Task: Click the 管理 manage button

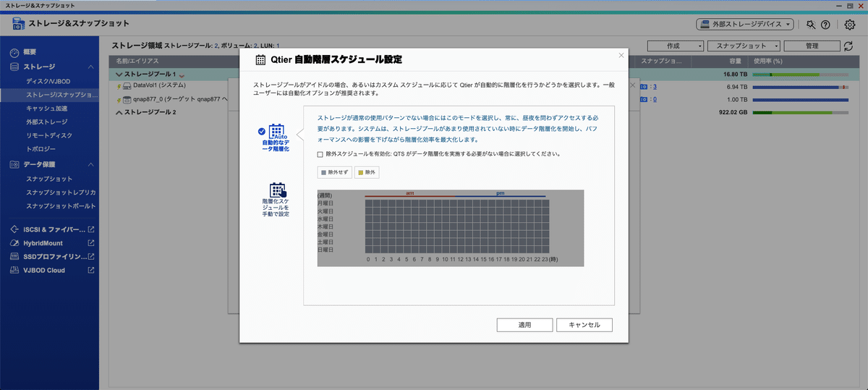Action: pos(811,46)
